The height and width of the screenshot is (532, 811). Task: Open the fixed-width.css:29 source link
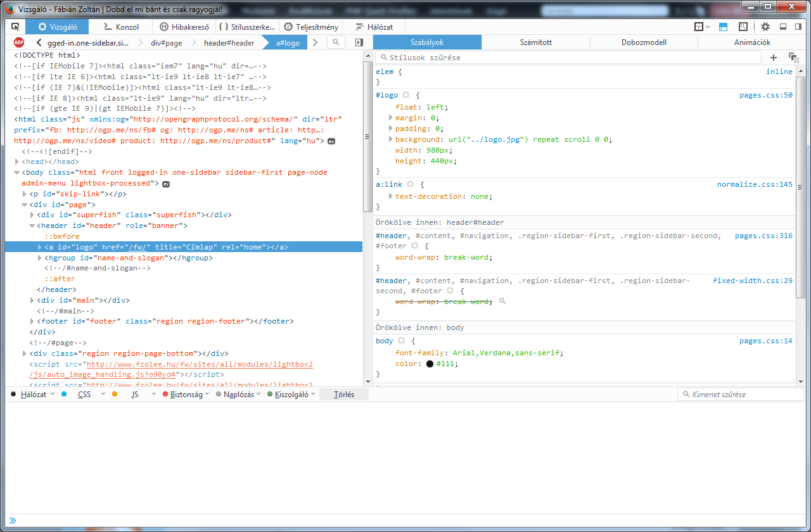coord(753,280)
